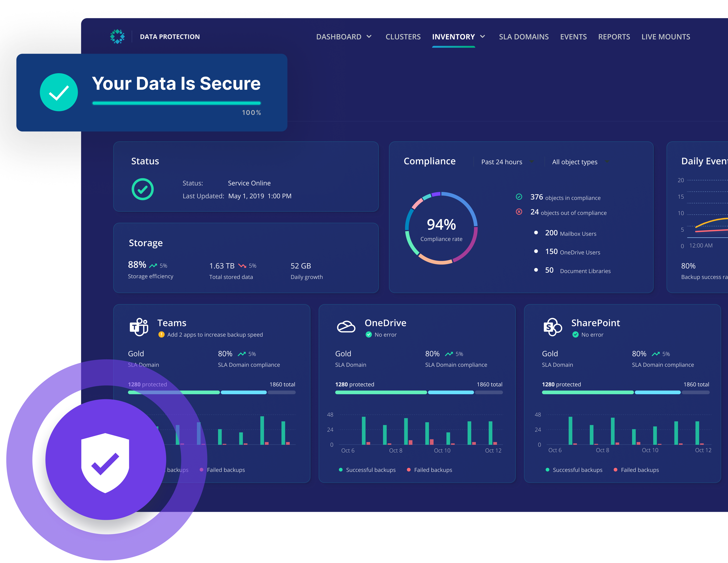Toggle OneDrive Successful backups legend dot
The height and width of the screenshot is (563, 728).
(x=341, y=470)
